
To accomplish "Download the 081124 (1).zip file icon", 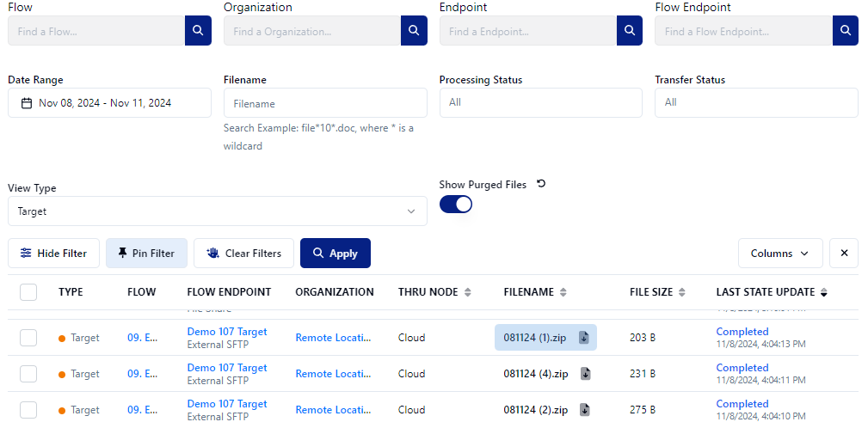I will pos(583,338).
